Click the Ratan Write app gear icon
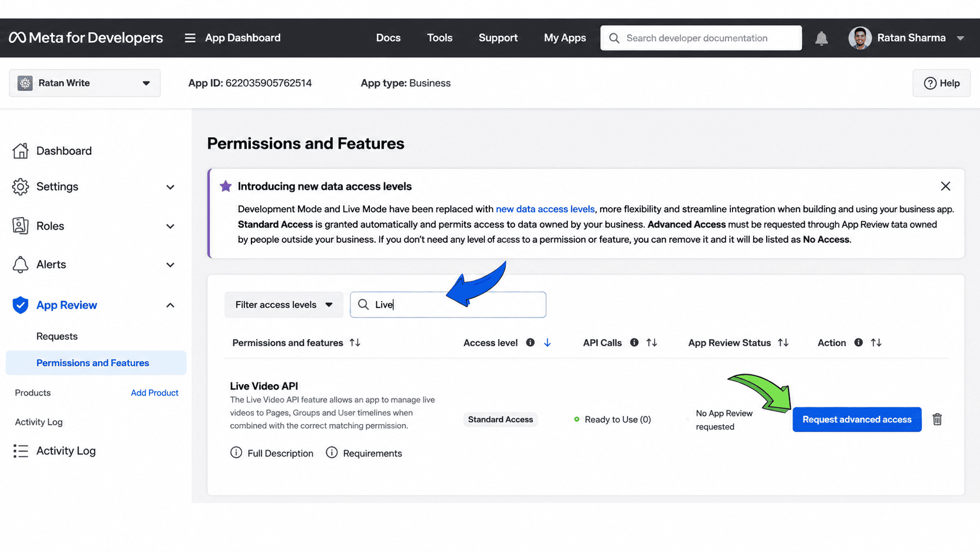This screenshot has width=980, height=552. point(25,83)
